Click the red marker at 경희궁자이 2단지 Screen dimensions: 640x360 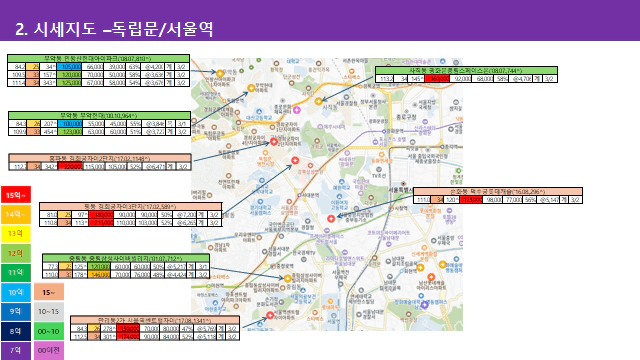pyautogui.click(x=274, y=142)
